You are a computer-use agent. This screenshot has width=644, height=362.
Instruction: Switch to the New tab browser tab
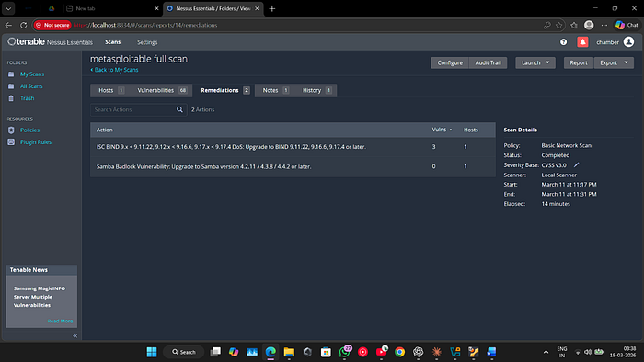coord(113,8)
